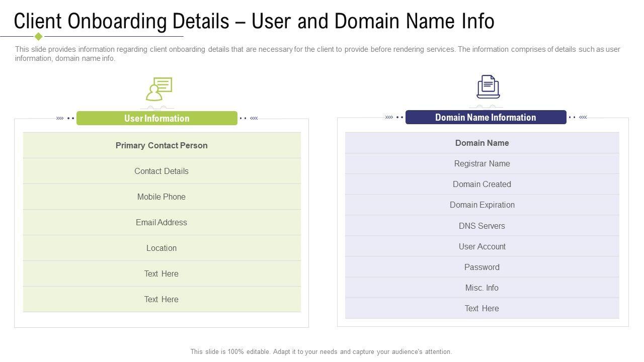
Task: Select the Contact Details row
Action: 162,171
